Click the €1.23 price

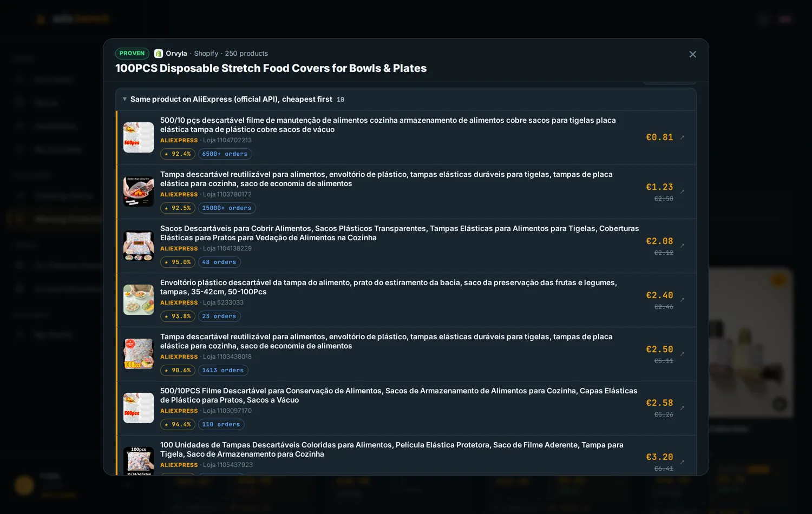click(659, 187)
